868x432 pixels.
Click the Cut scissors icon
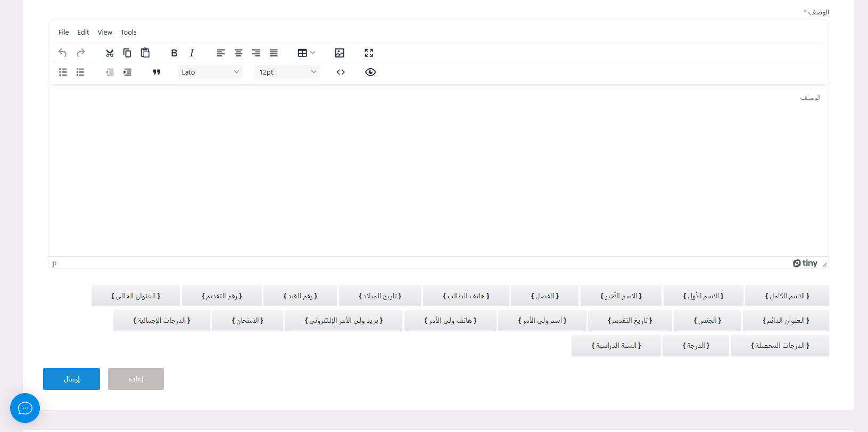[x=110, y=53]
